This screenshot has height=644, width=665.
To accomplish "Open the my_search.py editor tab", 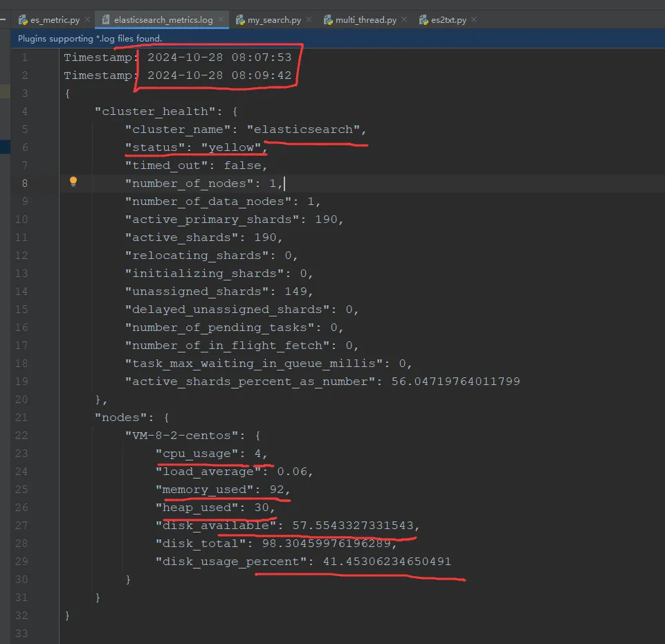I will tap(274, 20).
